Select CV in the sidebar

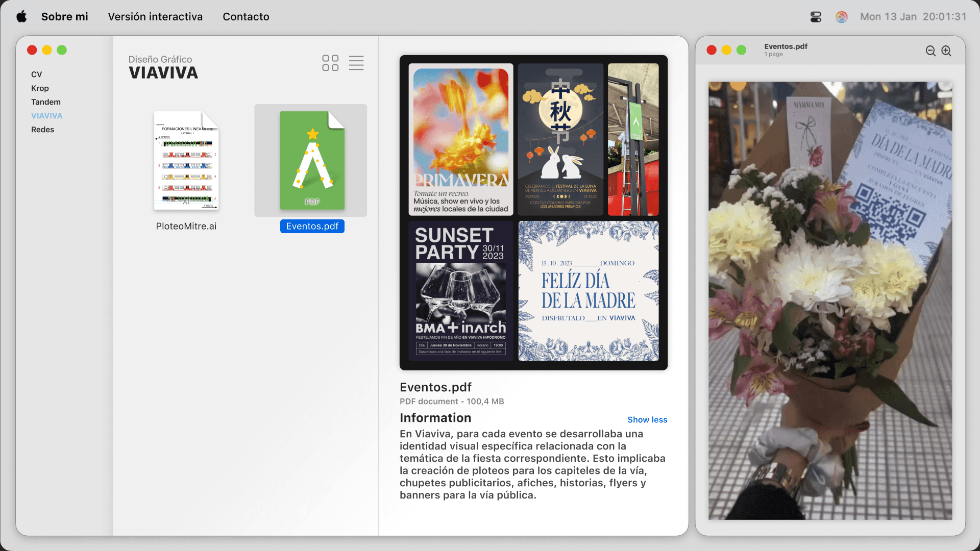click(37, 74)
